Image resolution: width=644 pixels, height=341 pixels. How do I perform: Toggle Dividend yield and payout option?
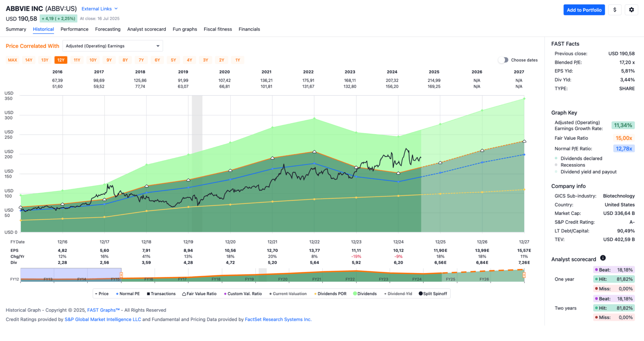586,172
